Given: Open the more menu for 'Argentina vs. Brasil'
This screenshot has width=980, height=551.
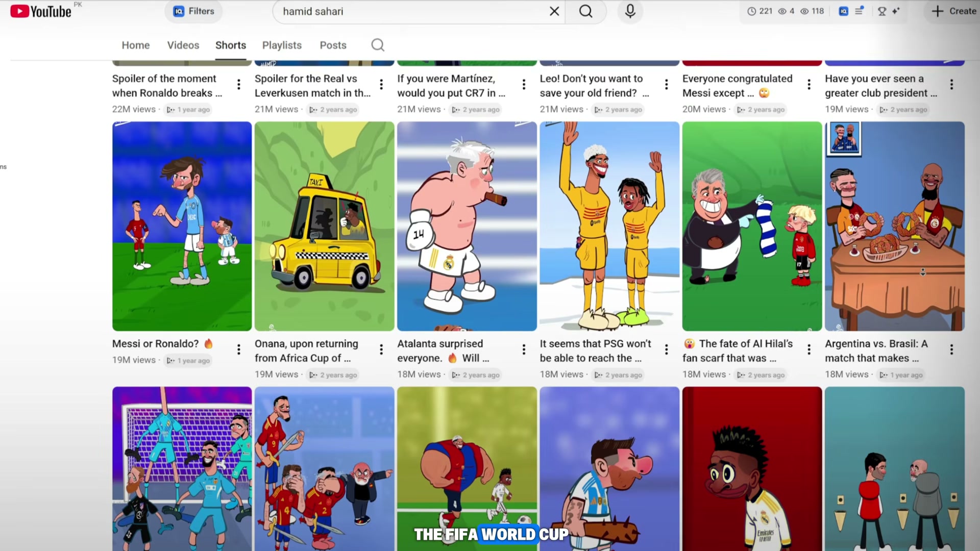Looking at the screenshot, I should [x=951, y=349].
